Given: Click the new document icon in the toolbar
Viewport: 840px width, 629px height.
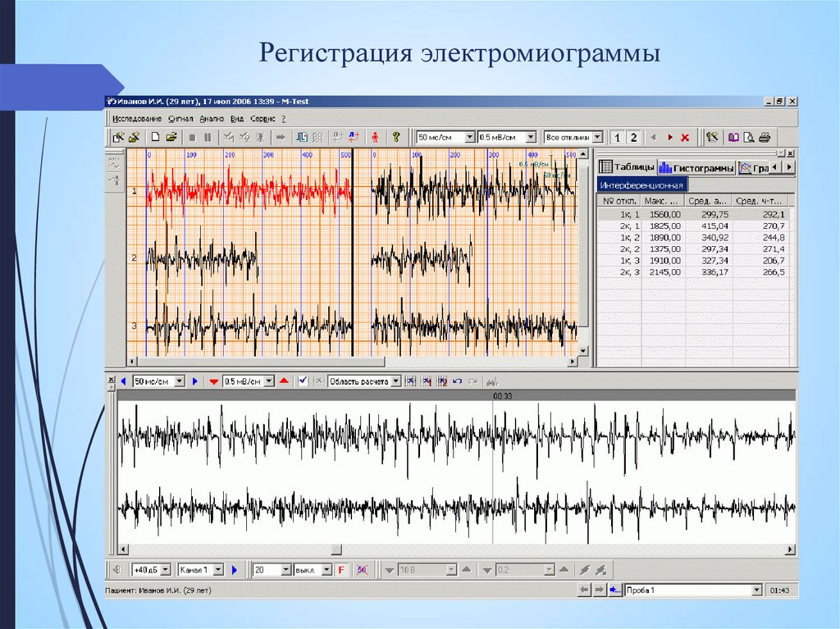Looking at the screenshot, I should click(x=155, y=137).
